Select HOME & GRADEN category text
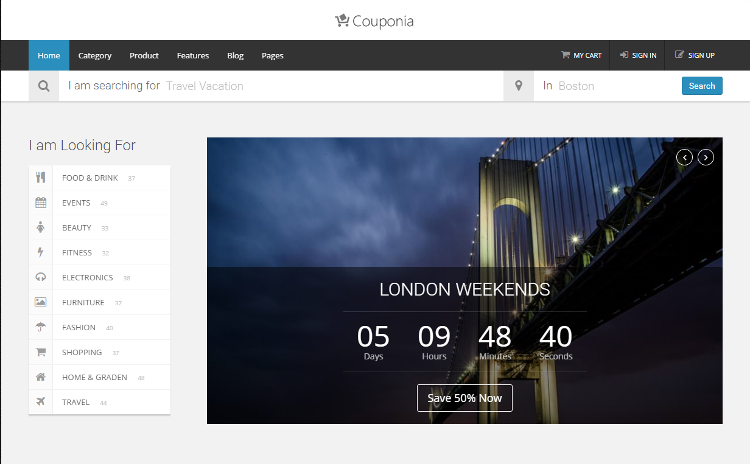The width and height of the screenshot is (750, 464). [95, 377]
